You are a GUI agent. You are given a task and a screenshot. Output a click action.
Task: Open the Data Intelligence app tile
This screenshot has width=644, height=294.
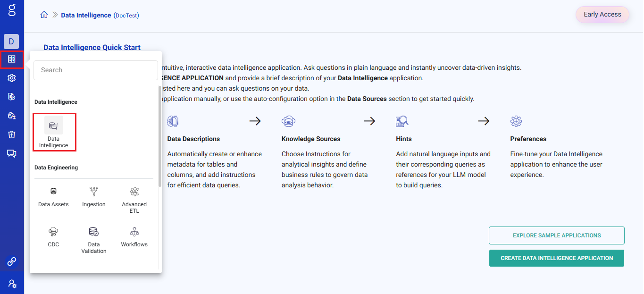point(54,132)
